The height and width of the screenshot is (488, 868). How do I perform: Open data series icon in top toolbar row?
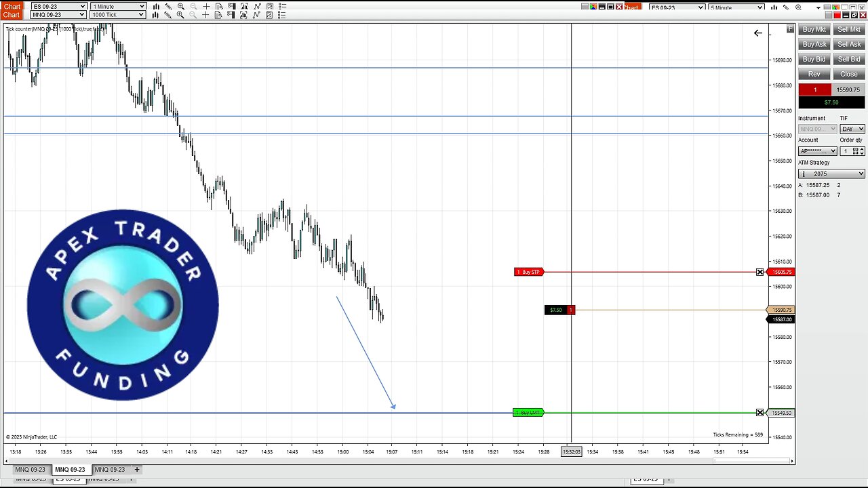coord(244,6)
